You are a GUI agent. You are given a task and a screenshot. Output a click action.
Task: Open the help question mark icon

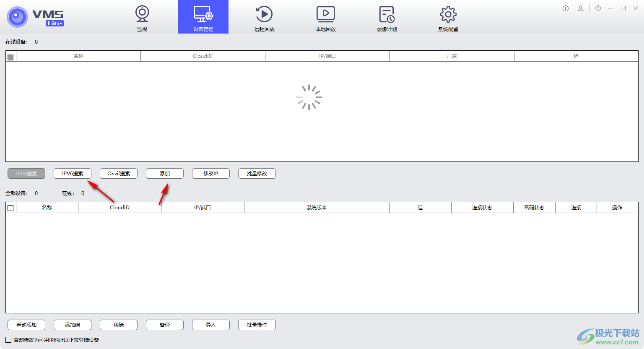(598, 8)
